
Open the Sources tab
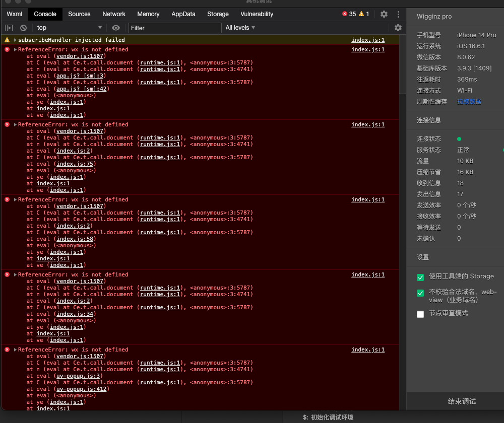(79, 14)
